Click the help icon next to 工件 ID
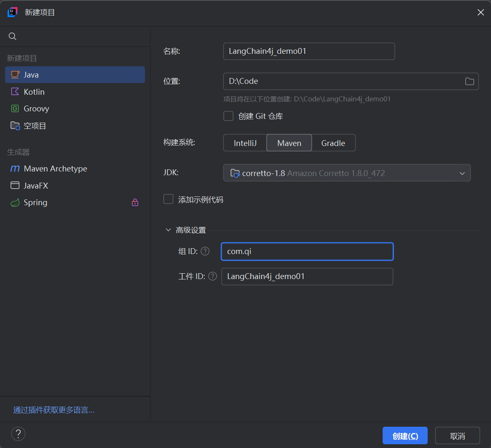This screenshot has width=491, height=448. (213, 276)
